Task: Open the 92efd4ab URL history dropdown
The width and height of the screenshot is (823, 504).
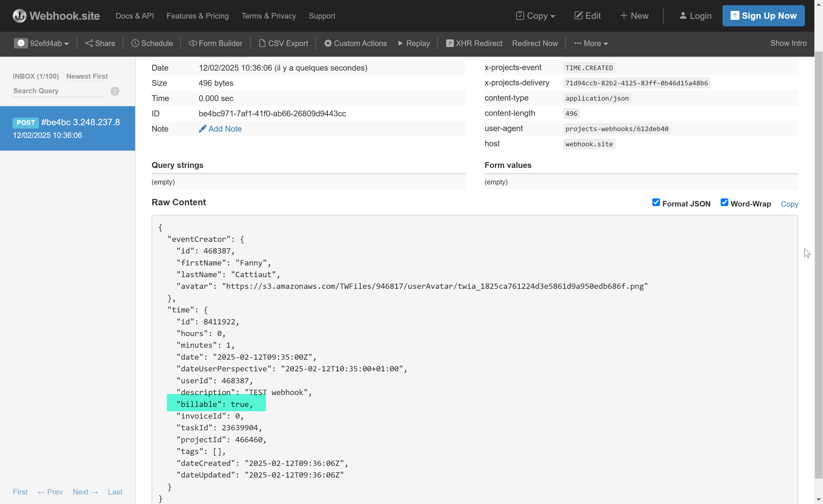Action: click(41, 43)
